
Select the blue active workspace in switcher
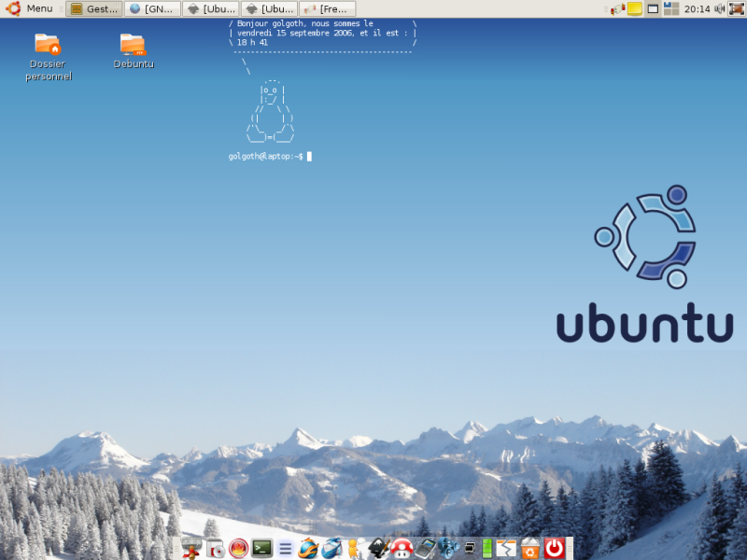(x=668, y=6)
